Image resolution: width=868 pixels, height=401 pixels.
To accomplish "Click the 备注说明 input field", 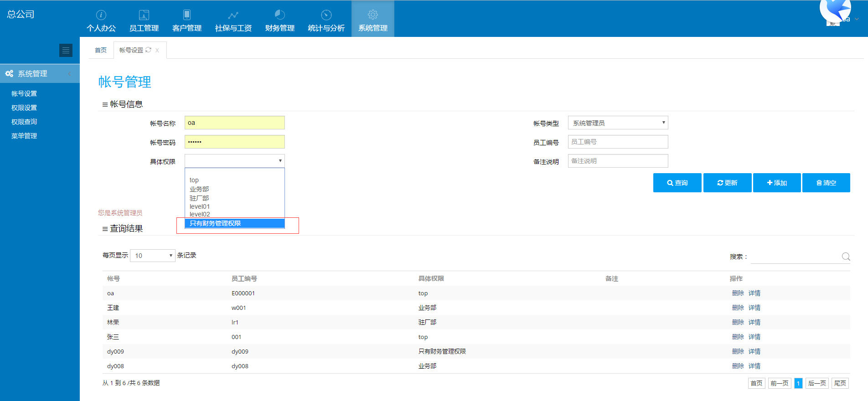I will pos(618,161).
